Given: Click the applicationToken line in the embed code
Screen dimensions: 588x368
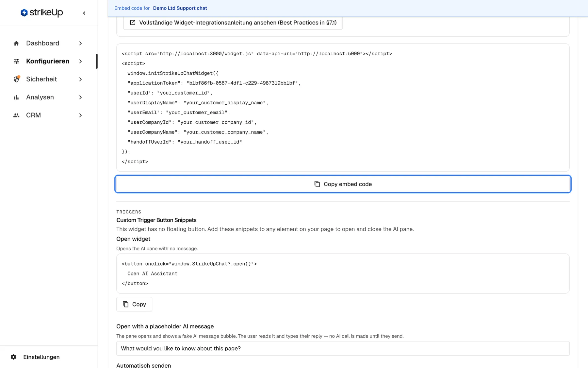Looking at the screenshot, I should 214,83.
